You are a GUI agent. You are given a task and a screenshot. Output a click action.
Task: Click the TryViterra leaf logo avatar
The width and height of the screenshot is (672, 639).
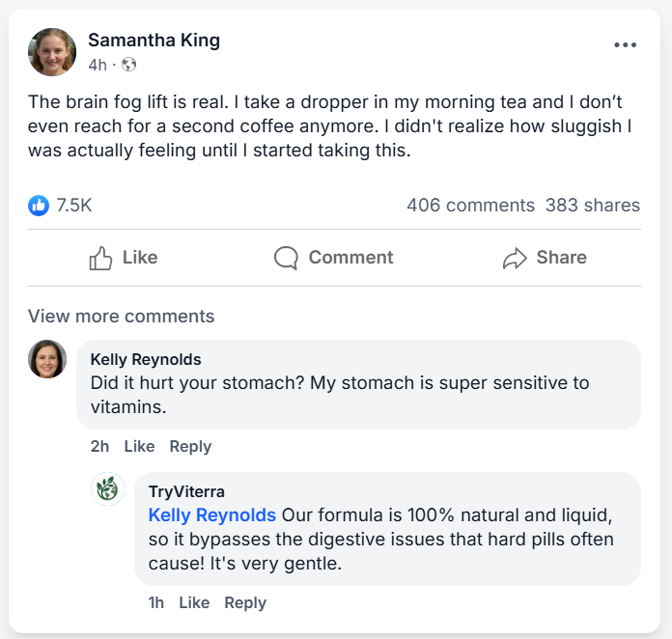click(x=107, y=489)
